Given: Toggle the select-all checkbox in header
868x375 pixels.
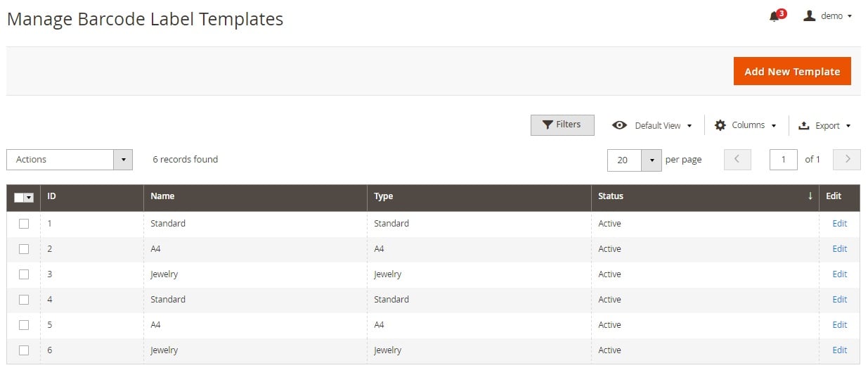Looking at the screenshot, I should click(20, 197).
